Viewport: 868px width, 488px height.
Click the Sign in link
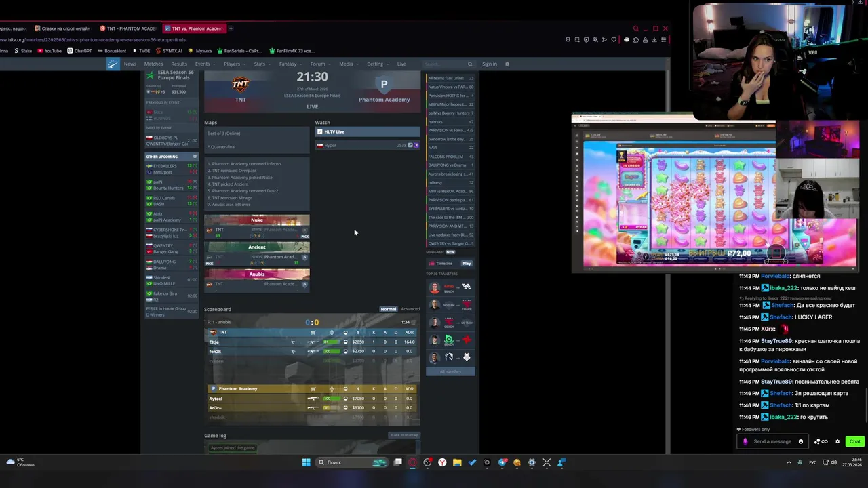[490, 64]
